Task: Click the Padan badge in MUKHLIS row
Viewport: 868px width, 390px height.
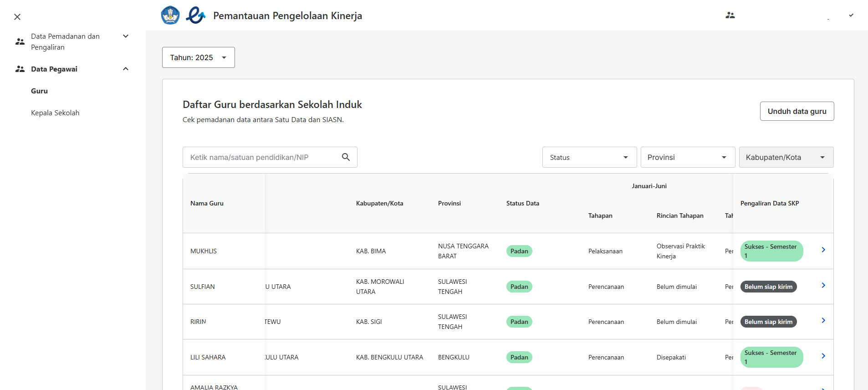Action: point(519,251)
